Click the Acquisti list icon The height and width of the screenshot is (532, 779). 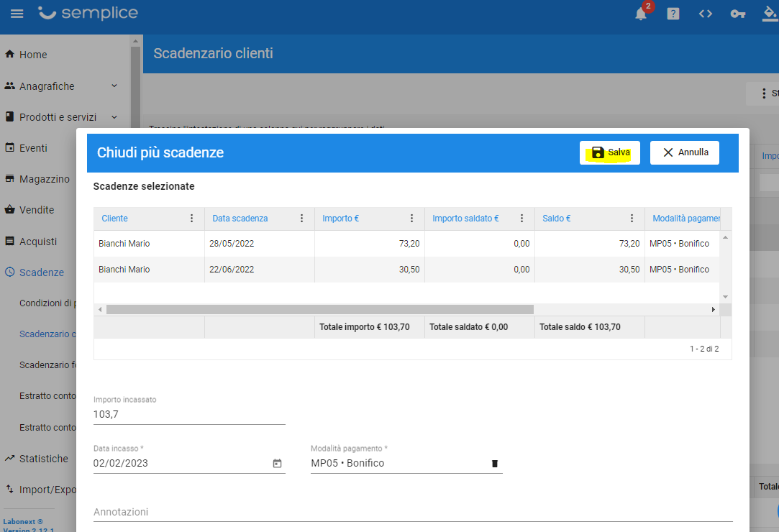pyautogui.click(x=9, y=241)
